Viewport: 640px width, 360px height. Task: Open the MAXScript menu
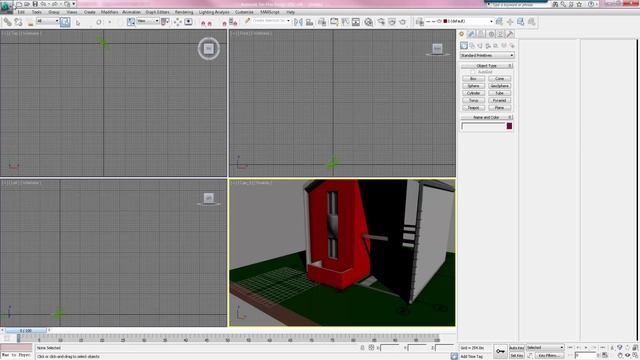pyautogui.click(x=270, y=12)
